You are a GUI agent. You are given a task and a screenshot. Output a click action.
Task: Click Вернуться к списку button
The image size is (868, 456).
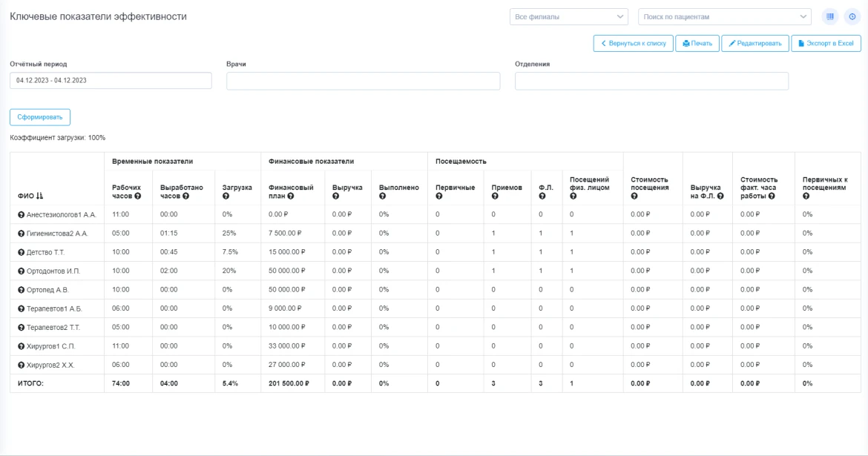click(x=633, y=44)
